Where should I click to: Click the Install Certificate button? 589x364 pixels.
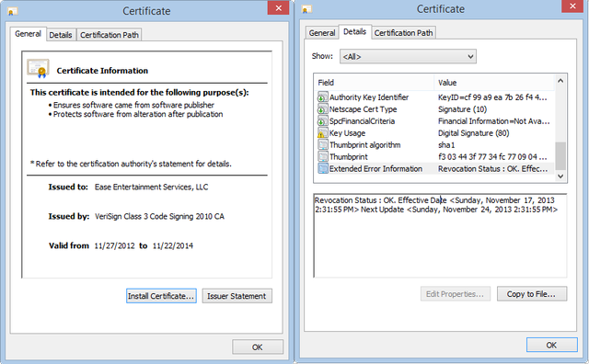pos(161,296)
